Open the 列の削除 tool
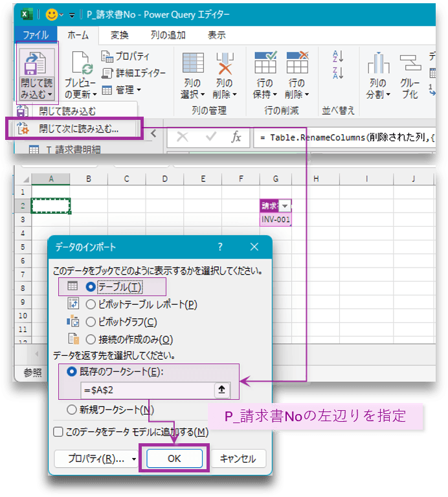Image resolution: width=448 pixels, height=497 pixels. click(x=225, y=75)
